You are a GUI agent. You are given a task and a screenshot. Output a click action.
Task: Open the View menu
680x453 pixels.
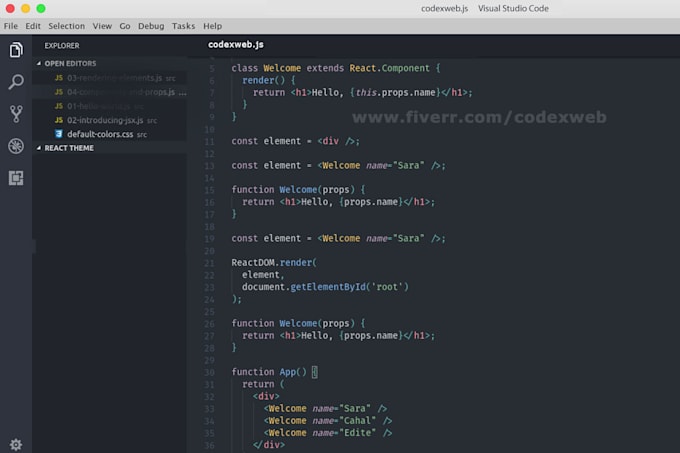[102, 26]
